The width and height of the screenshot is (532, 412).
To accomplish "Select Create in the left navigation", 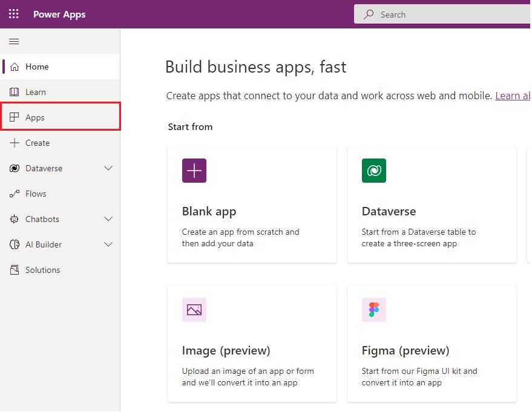I will 60,143.
